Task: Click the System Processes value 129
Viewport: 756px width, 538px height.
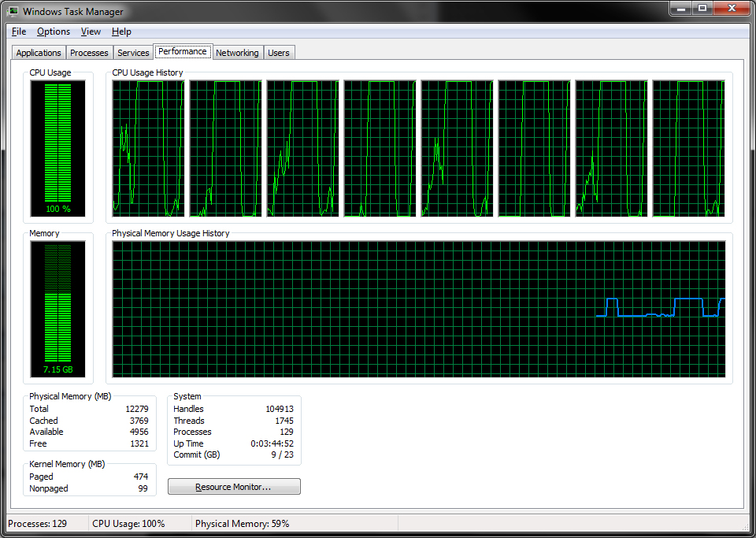Action: (287, 432)
